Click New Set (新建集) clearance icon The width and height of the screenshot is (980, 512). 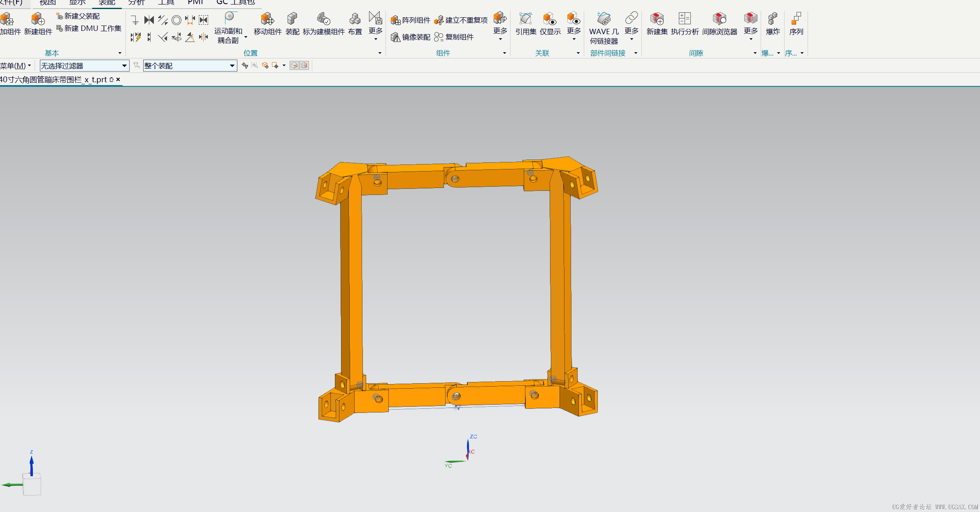[x=657, y=19]
